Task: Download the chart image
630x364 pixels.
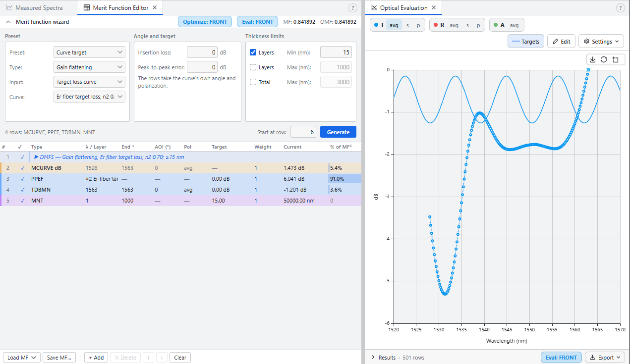Action: [592, 59]
